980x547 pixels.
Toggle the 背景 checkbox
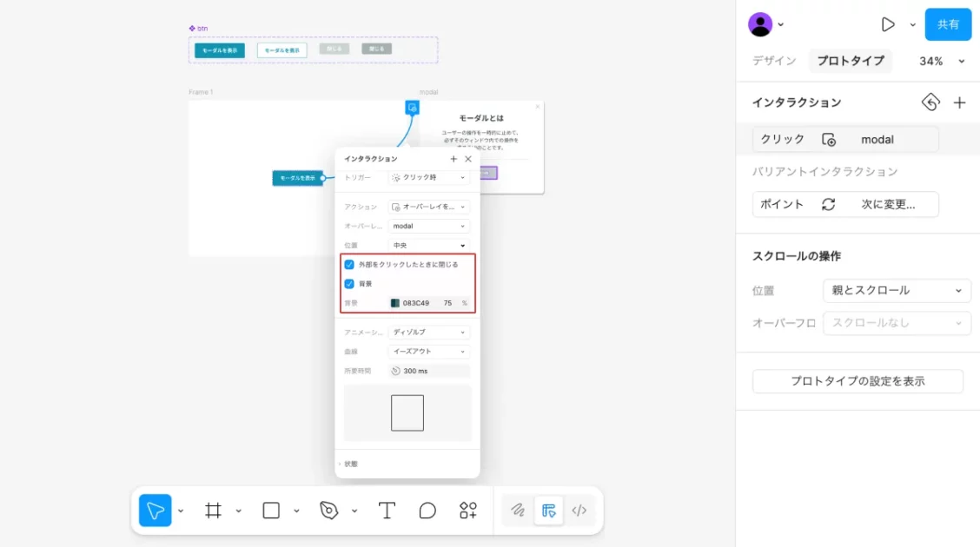coord(349,284)
